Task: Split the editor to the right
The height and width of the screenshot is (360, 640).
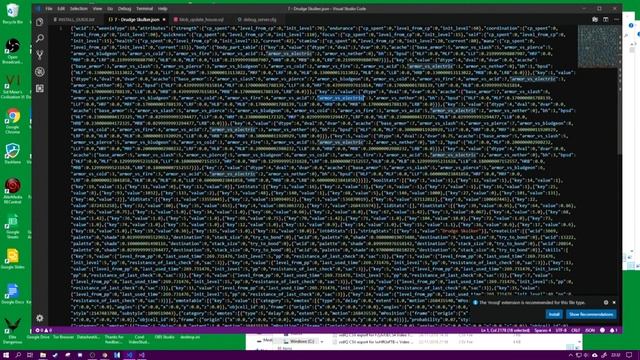Action: [606, 19]
